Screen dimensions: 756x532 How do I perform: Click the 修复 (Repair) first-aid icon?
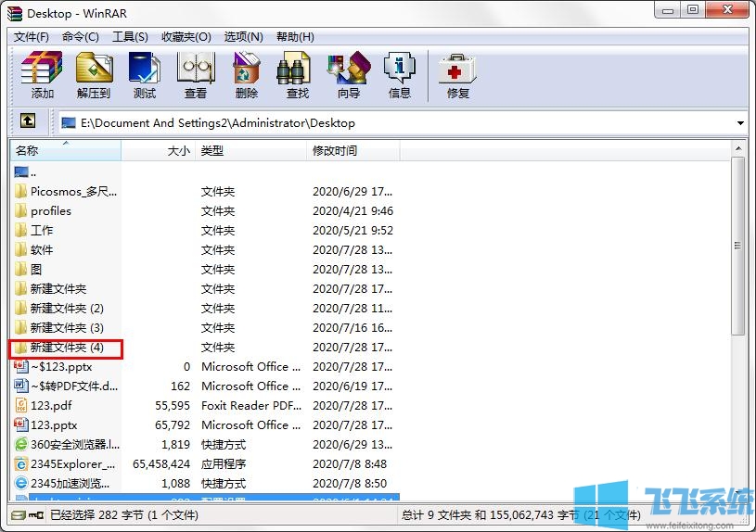coord(458,74)
